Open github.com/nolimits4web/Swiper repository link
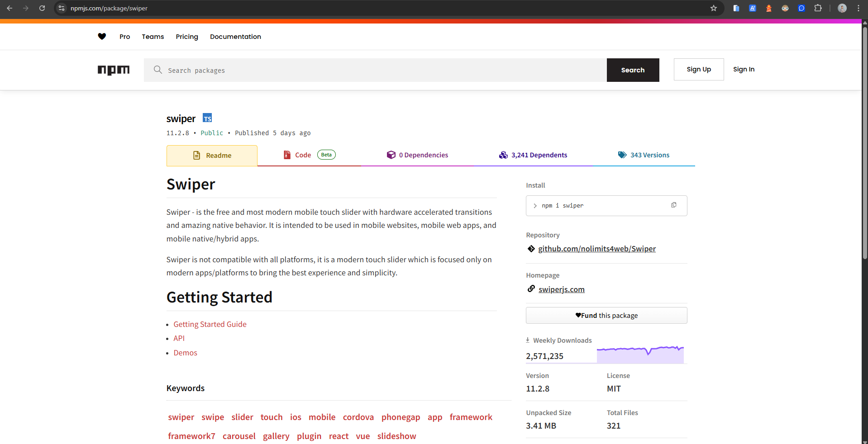The image size is (868, 444). click(597, 249)
